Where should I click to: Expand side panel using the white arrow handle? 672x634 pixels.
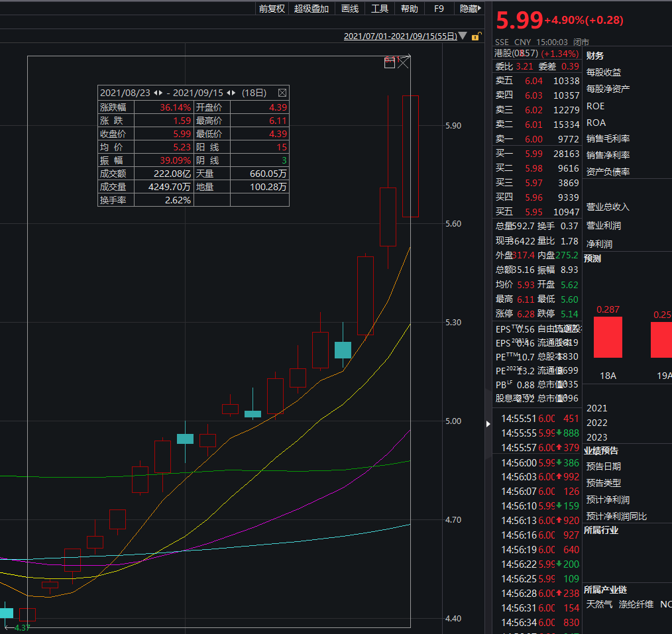click(489, 422)
